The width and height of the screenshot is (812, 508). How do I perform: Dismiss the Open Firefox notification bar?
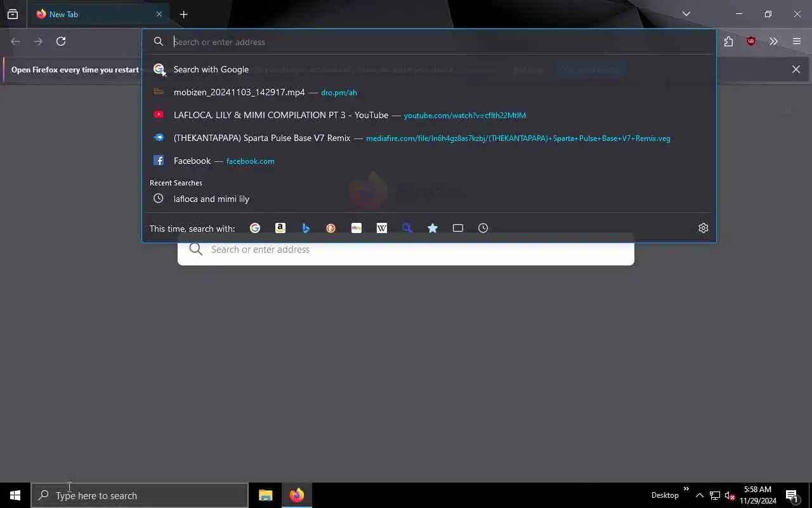[796, 69]
